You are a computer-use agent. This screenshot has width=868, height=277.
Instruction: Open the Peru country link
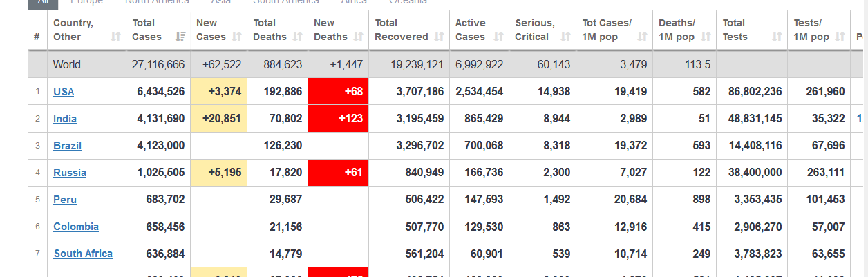click(65, 200)
